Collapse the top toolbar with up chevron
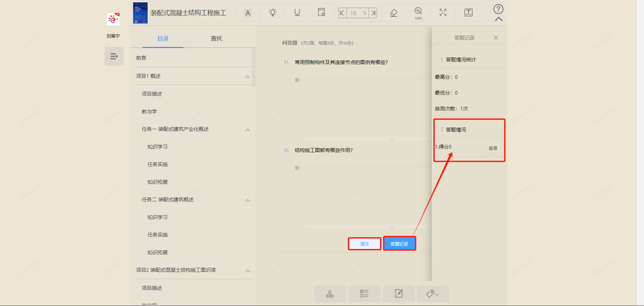This screenshot has width=644, height=306. pos(498,19)
